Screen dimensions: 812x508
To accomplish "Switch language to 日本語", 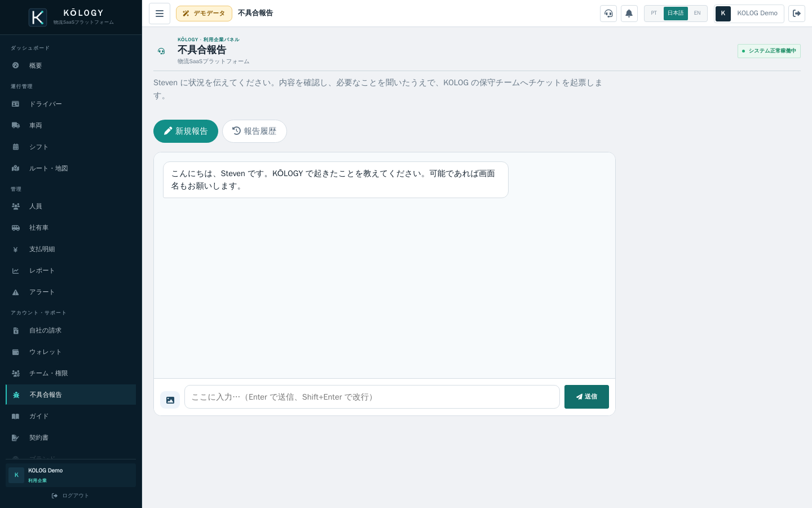I will click(x=676, y=13).
